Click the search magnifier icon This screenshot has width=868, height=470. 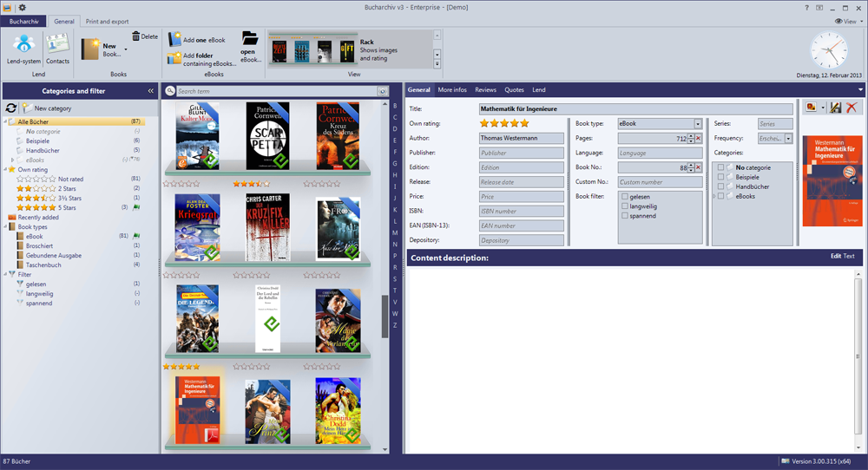click(x=170, y=91)
